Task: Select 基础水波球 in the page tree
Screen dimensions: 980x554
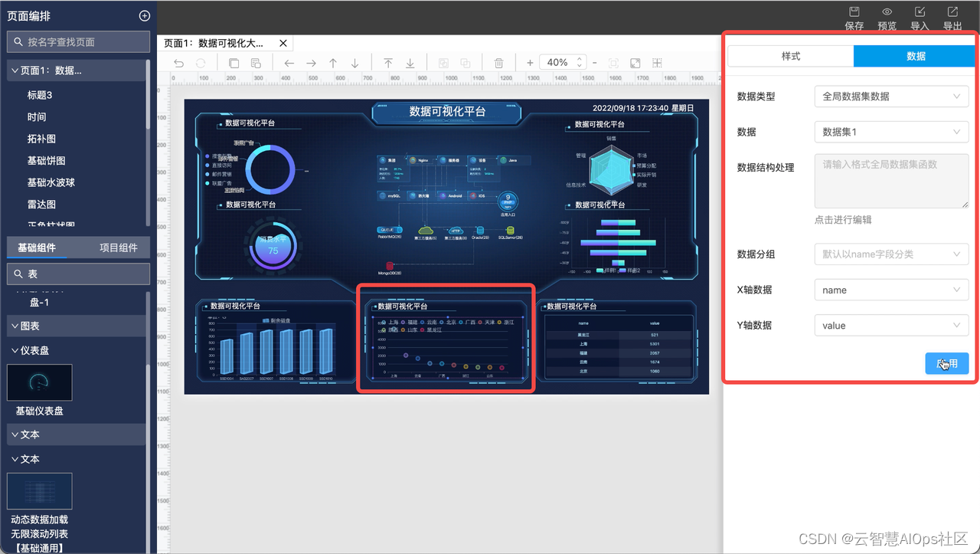Action: click(x=51, y=182)
